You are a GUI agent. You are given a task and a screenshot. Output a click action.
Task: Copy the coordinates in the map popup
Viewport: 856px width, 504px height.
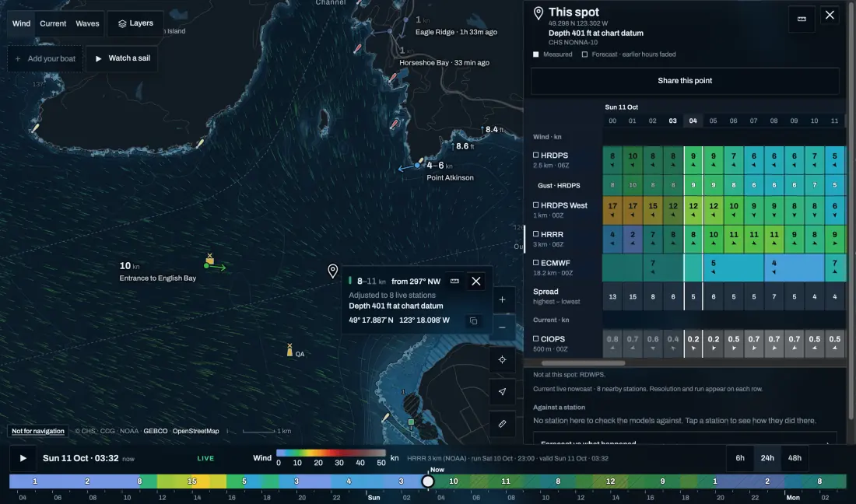pos(473,320)
